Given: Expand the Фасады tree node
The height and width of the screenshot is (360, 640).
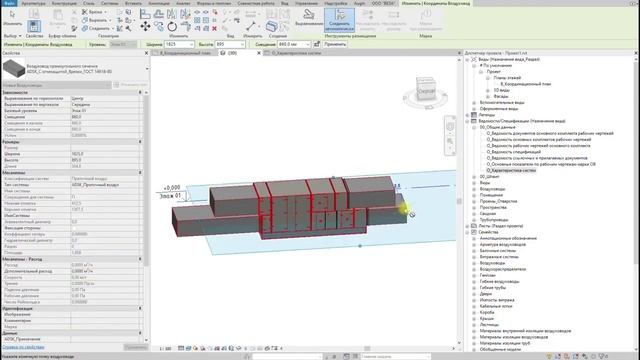Looking at the screenshot, I should click(x=488, y=96).
